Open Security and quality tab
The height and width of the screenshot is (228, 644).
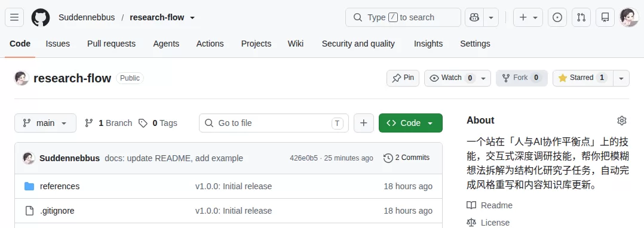[358, 44]
